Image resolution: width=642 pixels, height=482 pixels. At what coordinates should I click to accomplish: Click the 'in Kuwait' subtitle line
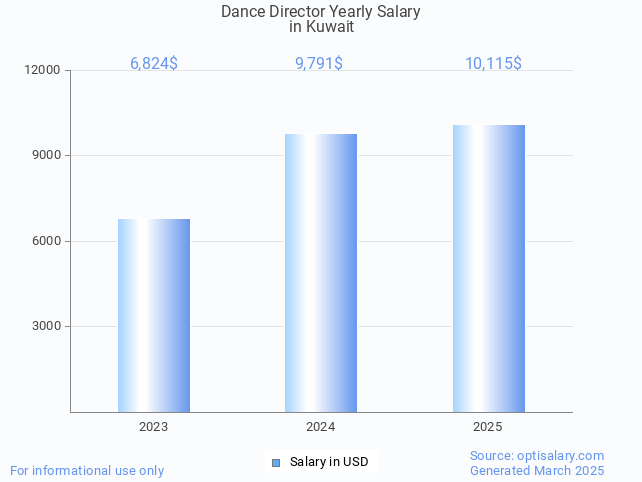coord(321,27)
